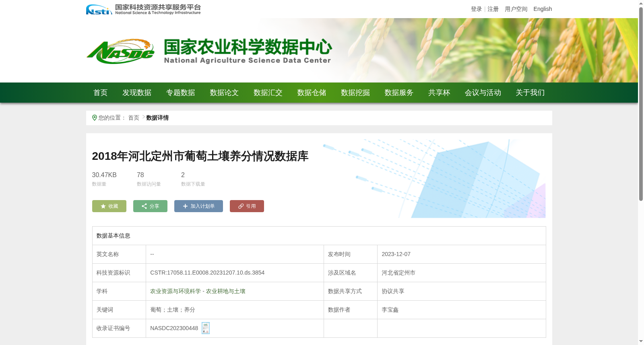Click the 数据基本信息 section header

[114, 236]
